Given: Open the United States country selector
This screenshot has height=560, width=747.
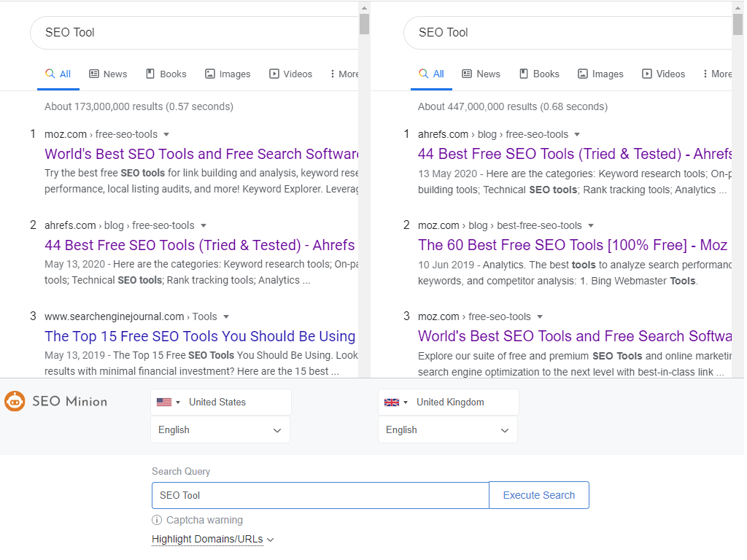Looking at the screenshot, I should (220, 402).
